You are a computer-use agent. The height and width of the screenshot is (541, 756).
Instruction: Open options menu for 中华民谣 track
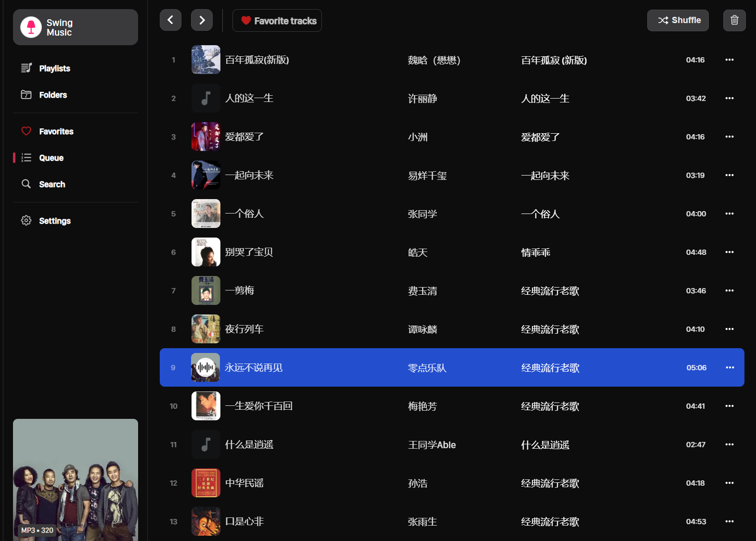pyautogui.click(x=730, y=483)
